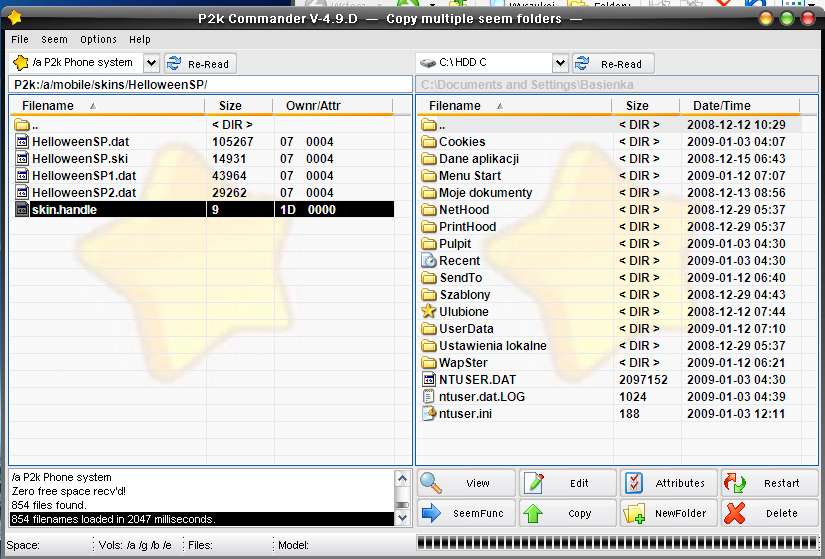Select the Menu Start folder icon
Viewport: 825px width, 559px height.
coord(429,176)
